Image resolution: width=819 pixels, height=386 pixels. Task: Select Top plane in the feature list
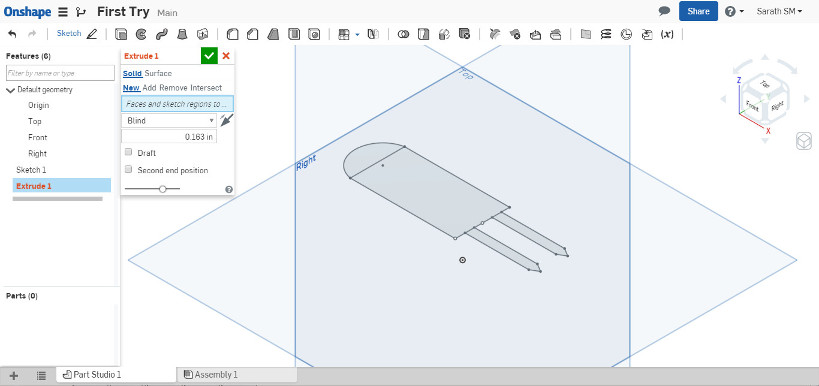34,121
